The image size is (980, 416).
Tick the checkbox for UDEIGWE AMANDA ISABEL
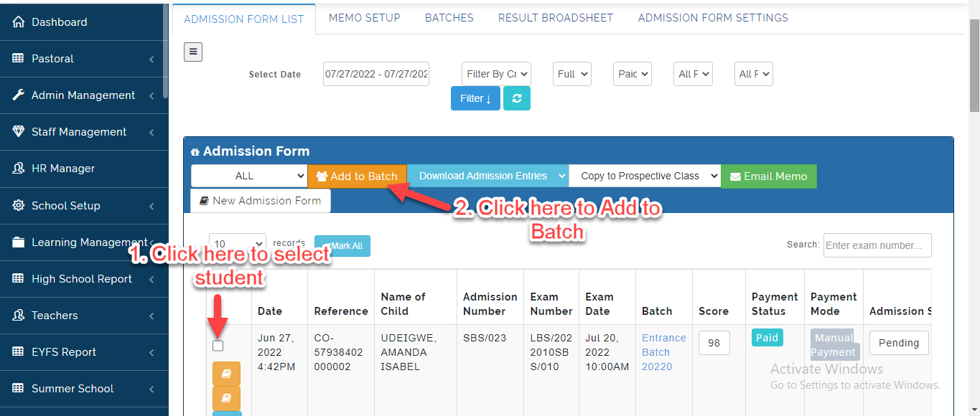point(218,346)
